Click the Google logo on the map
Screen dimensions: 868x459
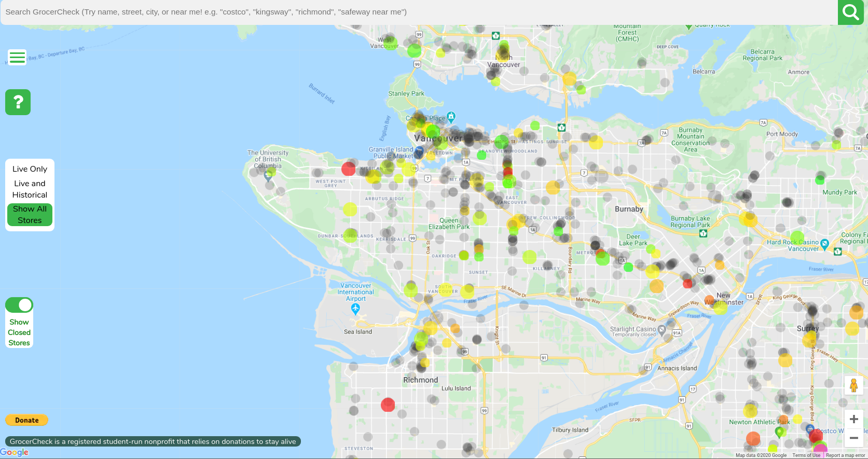[15, 452]
